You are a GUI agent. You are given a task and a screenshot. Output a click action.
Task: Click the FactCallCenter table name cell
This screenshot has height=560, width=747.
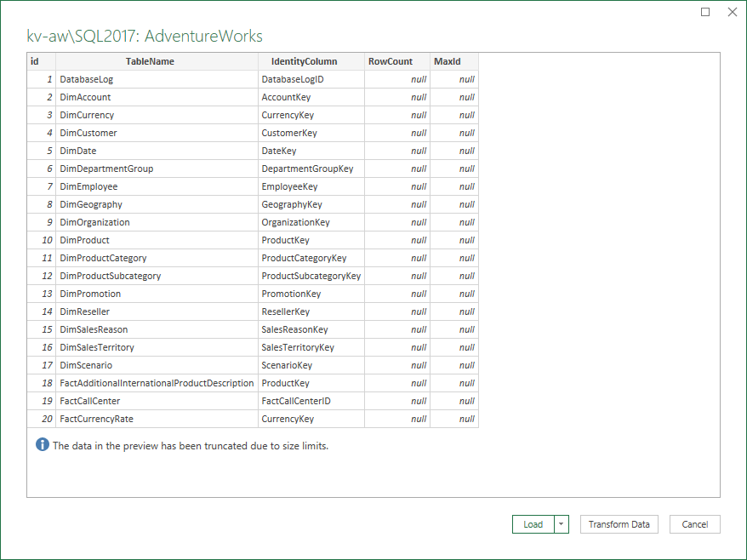coord(157,401)
